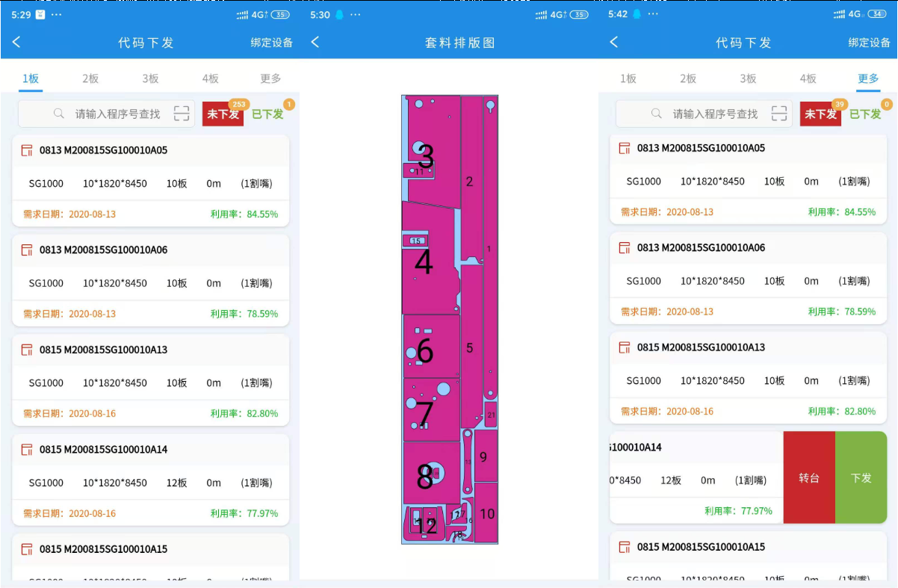Tap 绑定设备 in right screen header
This screenshot has width=898, height=588.
pos(870,43)
